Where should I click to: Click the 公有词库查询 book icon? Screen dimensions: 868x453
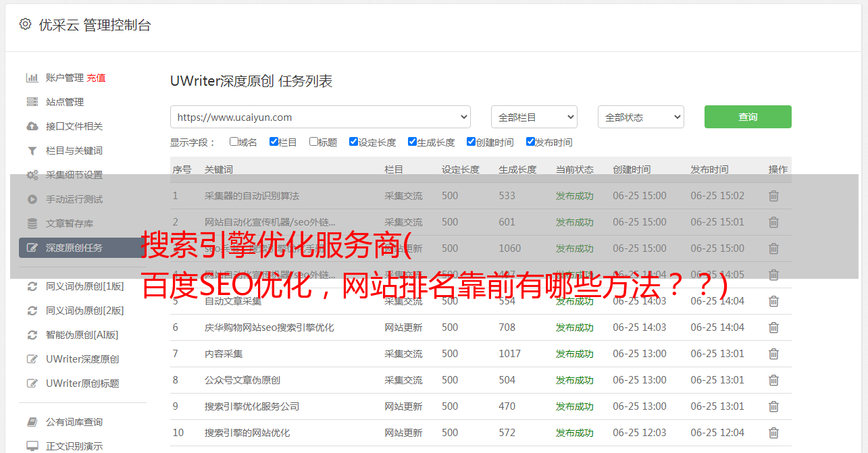(x=32, y=422)
